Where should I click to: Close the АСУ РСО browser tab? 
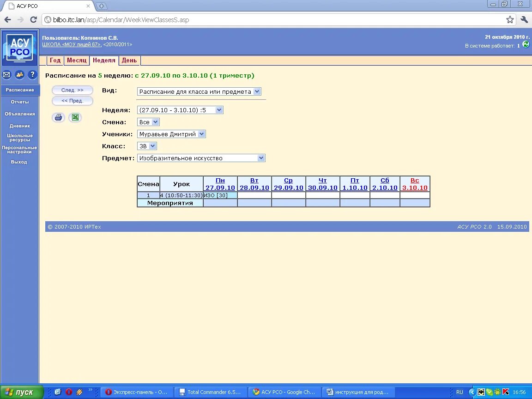pos(88,6)
